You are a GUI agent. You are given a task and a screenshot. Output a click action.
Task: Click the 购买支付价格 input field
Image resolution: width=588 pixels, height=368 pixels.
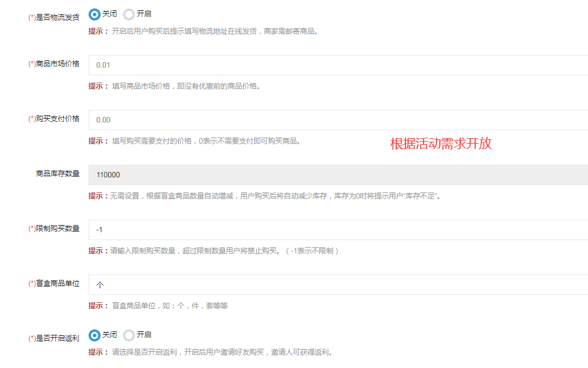pyautogui.click(x=338, y=120)
